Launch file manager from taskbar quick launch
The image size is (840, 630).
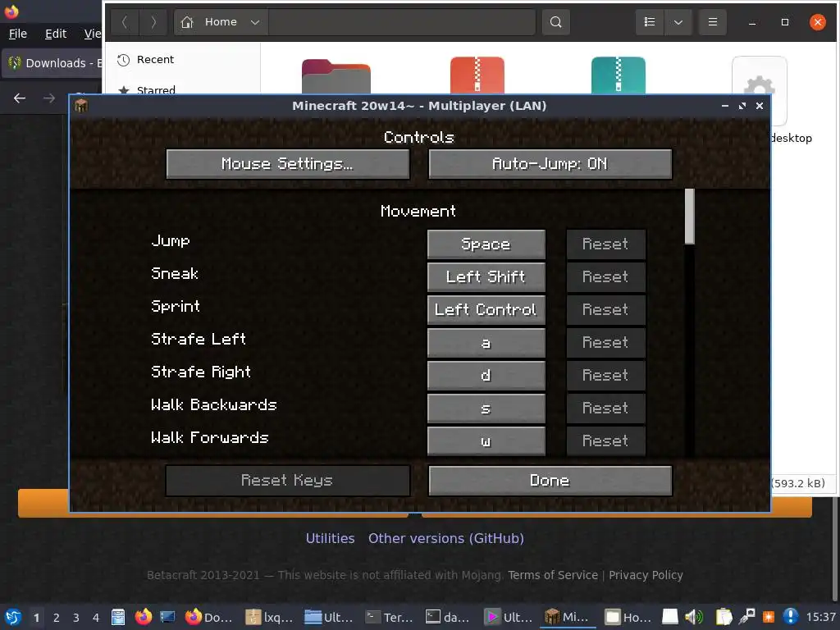(x=118, y=617)
